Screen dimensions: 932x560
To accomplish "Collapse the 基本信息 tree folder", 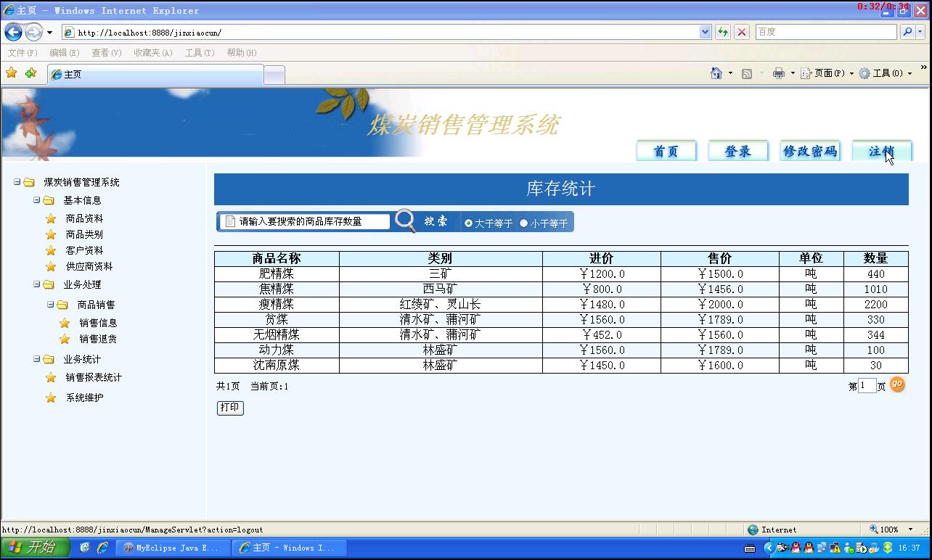I will 36,200.
